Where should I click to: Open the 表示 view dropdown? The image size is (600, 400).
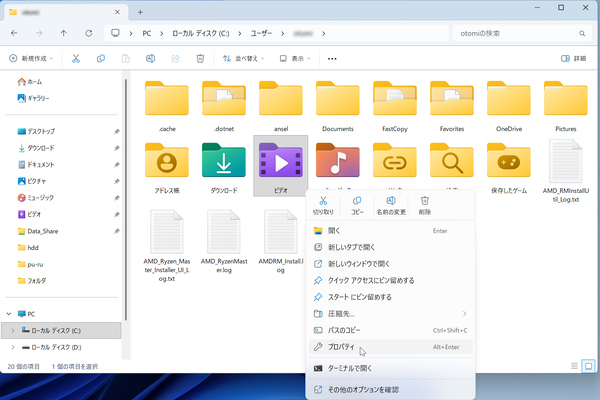295,59
